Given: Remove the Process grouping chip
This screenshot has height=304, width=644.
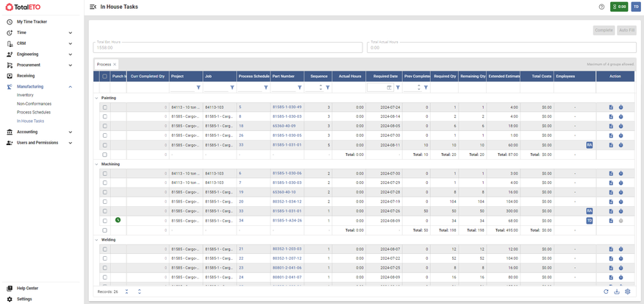Looking at the screenshot, I should point(115,65).
